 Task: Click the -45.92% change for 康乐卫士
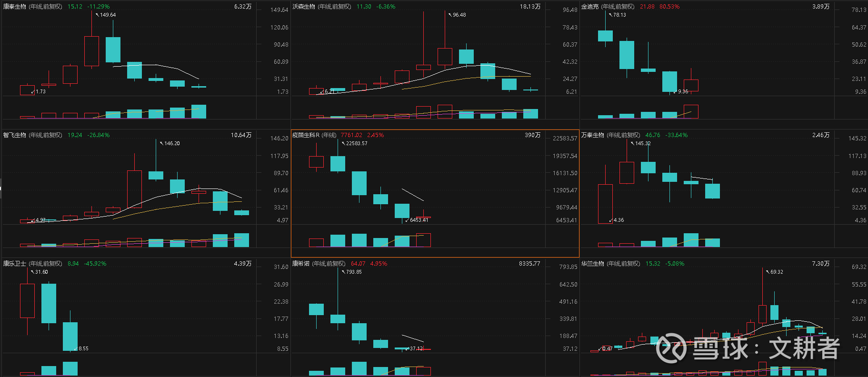[95, 264]
